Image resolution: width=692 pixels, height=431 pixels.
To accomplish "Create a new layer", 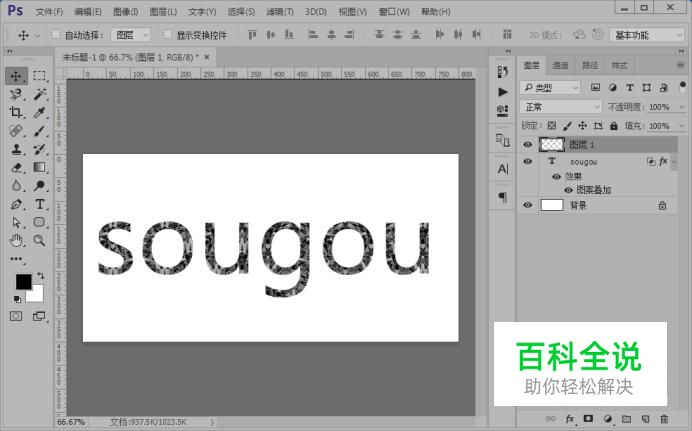I will [645, 419].
